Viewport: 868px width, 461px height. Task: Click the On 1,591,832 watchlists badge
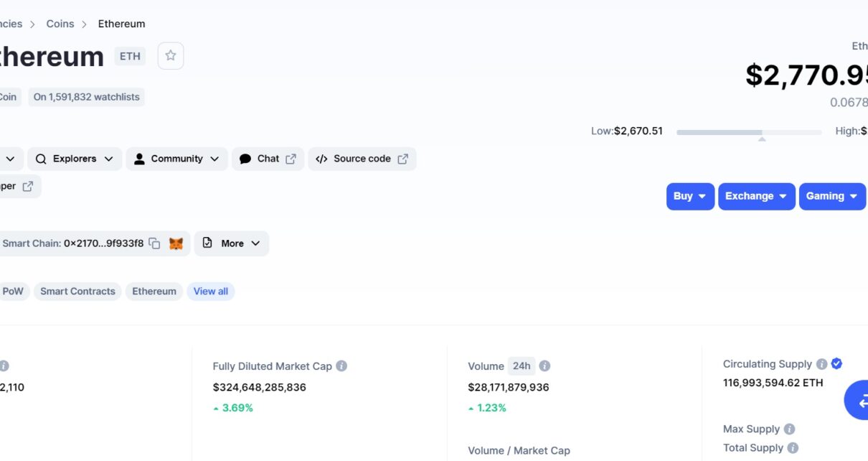pyautogui.click(x=87, y=97)
